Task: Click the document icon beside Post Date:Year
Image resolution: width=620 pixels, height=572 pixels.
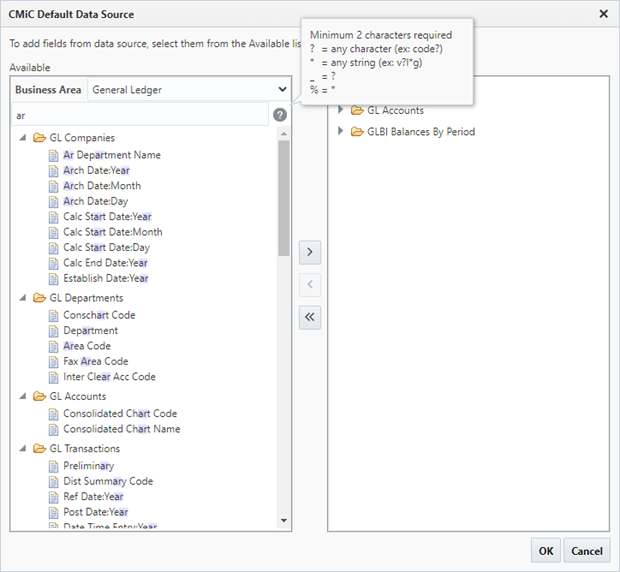Action: (x=53, y=512)
